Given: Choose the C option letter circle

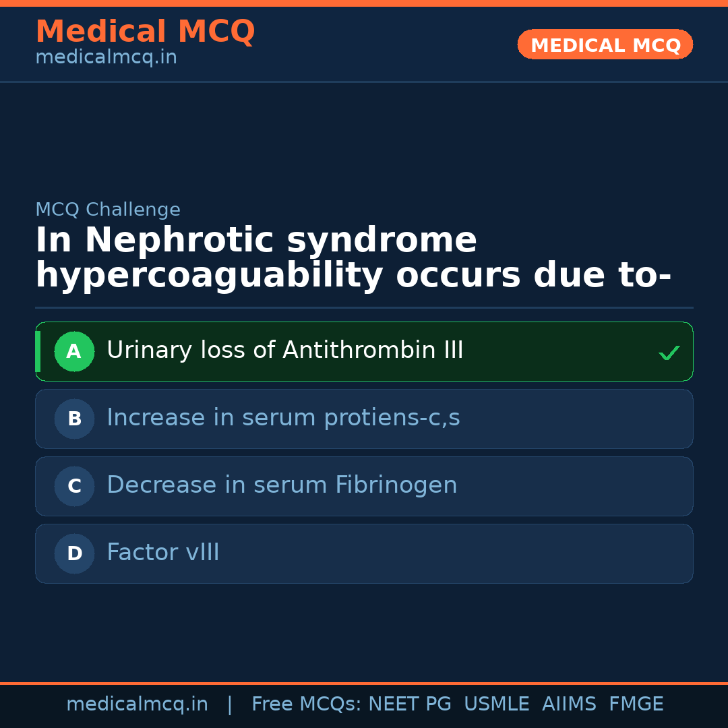Looking at the screenshot, I should tap(74, 486).
